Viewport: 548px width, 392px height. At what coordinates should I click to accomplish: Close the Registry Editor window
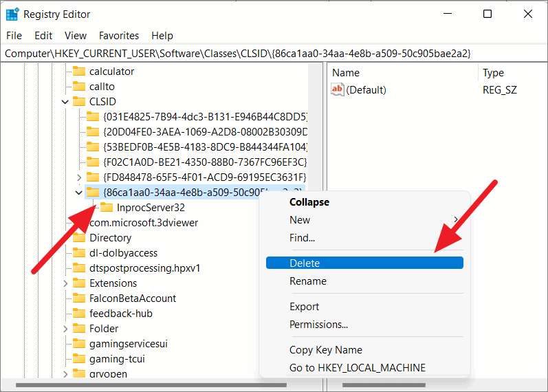pos(528,14)
